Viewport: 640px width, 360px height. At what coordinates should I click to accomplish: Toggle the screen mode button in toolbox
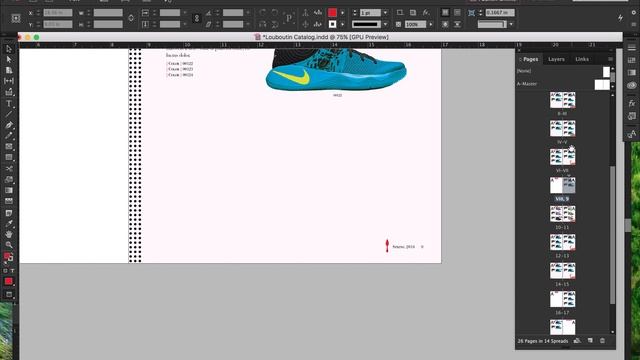9,295
